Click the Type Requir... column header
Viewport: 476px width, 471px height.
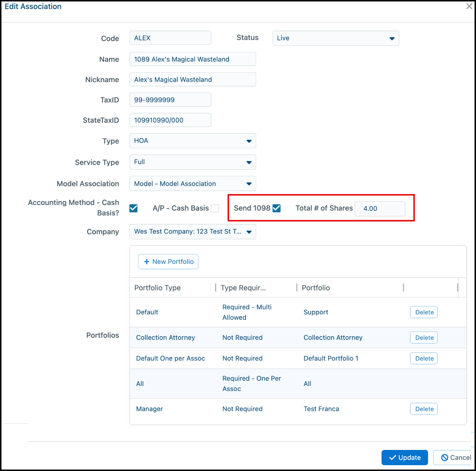point(243,288)
